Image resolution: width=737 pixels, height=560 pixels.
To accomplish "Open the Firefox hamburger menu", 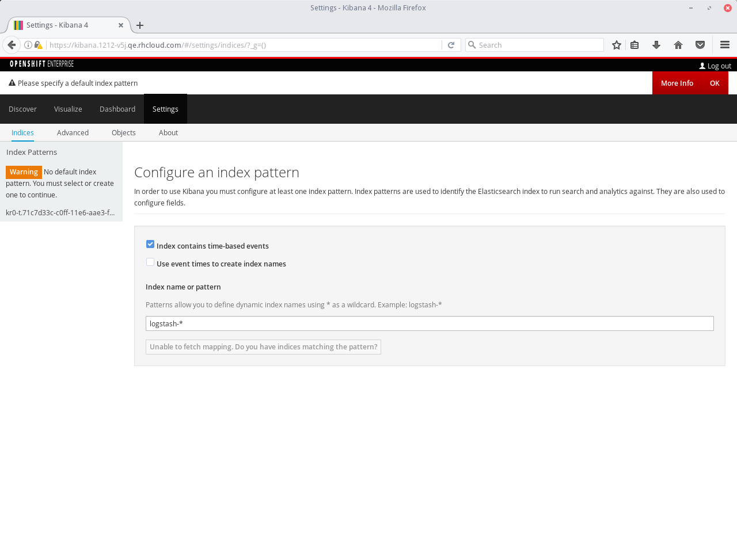I will coord(725,45).
